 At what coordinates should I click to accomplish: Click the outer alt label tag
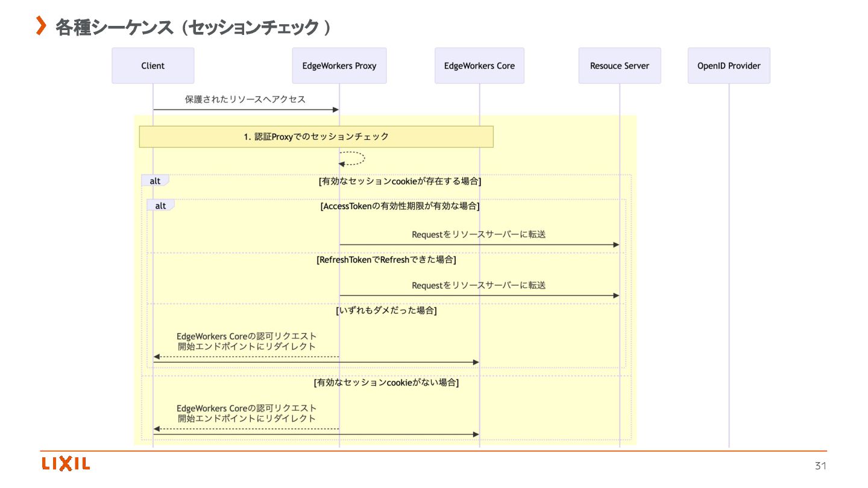click(155, 181)
